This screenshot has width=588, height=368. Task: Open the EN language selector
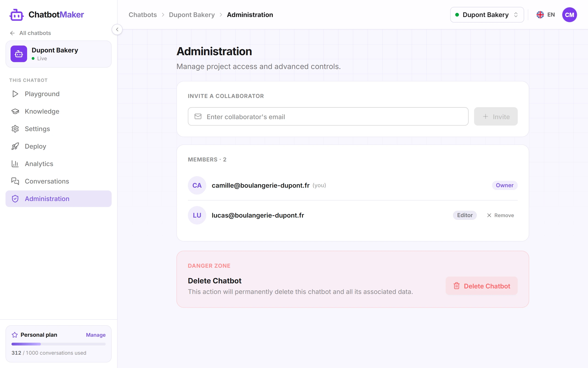pyautogui.click(x=546, y=14)
